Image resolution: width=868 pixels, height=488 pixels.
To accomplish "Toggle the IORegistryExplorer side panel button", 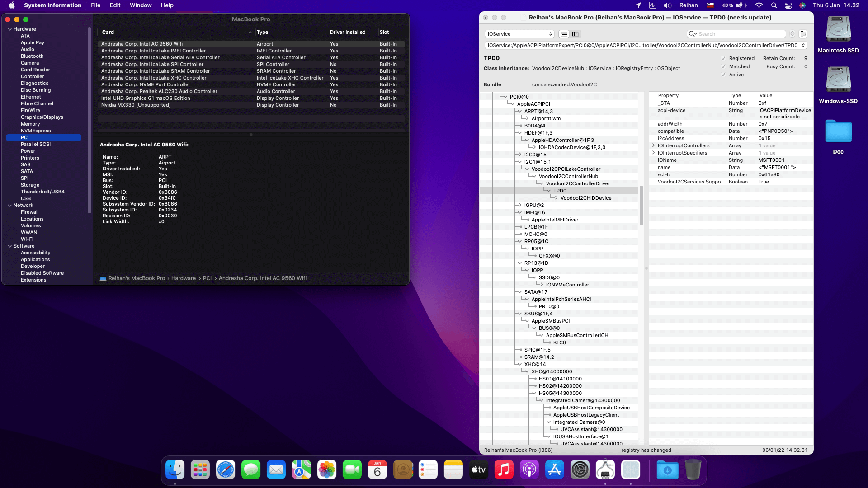I will pos(803,34).
